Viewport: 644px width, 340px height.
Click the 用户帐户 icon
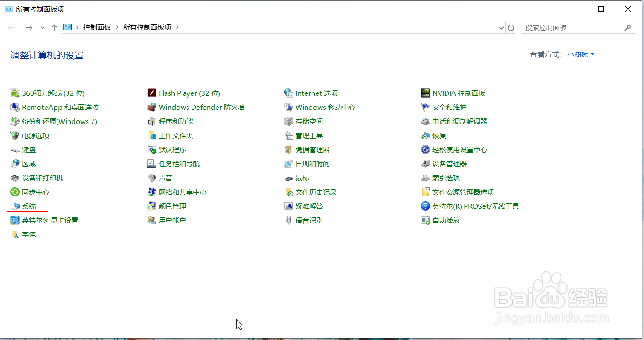pyautogui.click(x=152, y=220)
